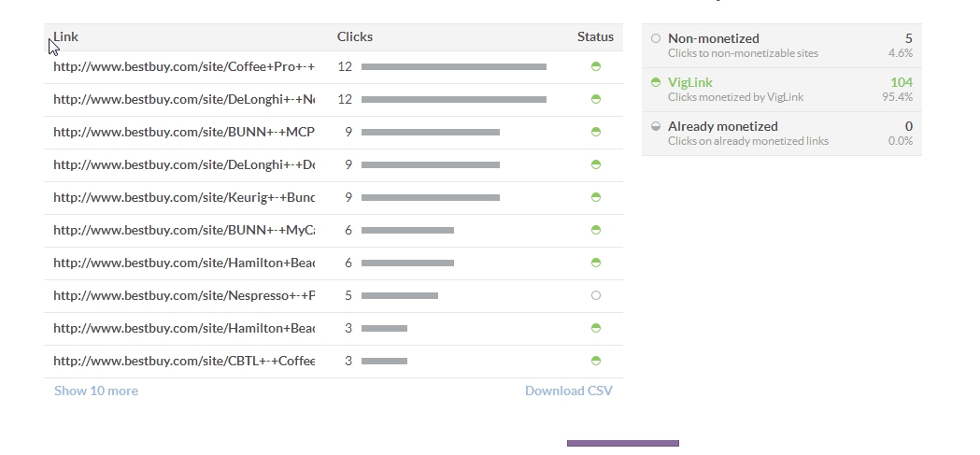Open the bestbuy Keurig+-+Bunc link

tap(184, 197)
